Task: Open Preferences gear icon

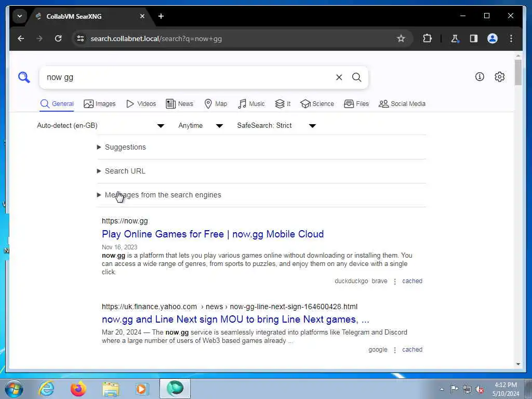Action: [x=499, y=77]
